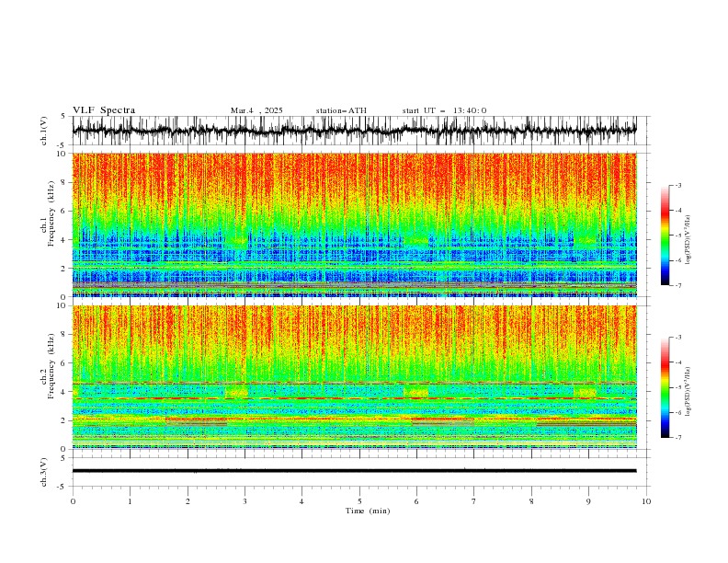Click time axis tick label "9"

point(588,501)
